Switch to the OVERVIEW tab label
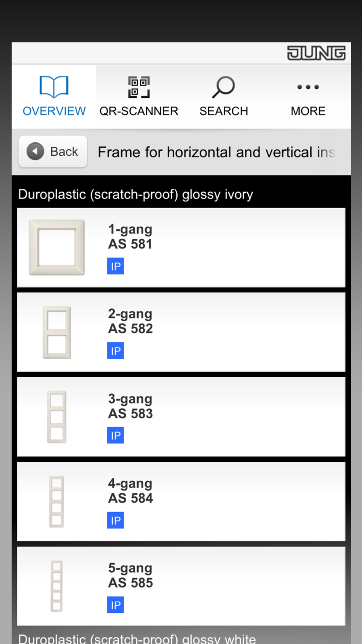Screen dimensions: 362x644 point(54,111)
